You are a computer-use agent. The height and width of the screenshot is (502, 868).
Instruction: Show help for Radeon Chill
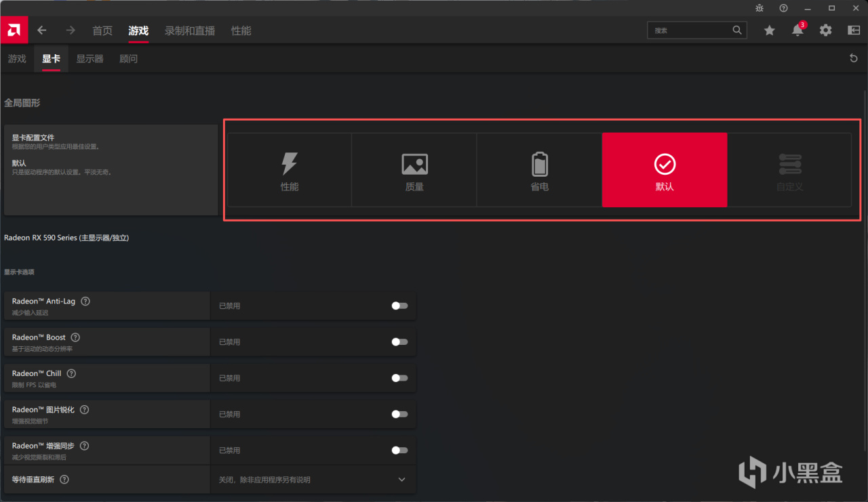tap(71, 373)
